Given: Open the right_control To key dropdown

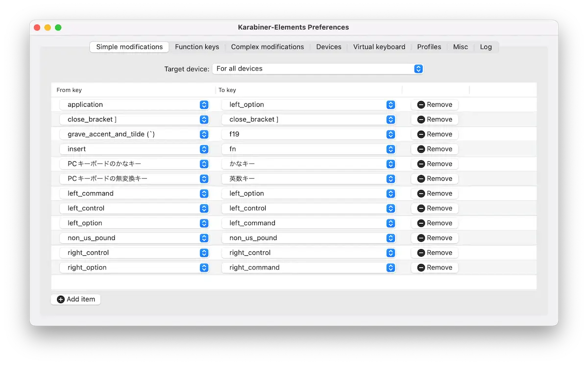Looking at the screenshot, I should click(309, 253).
